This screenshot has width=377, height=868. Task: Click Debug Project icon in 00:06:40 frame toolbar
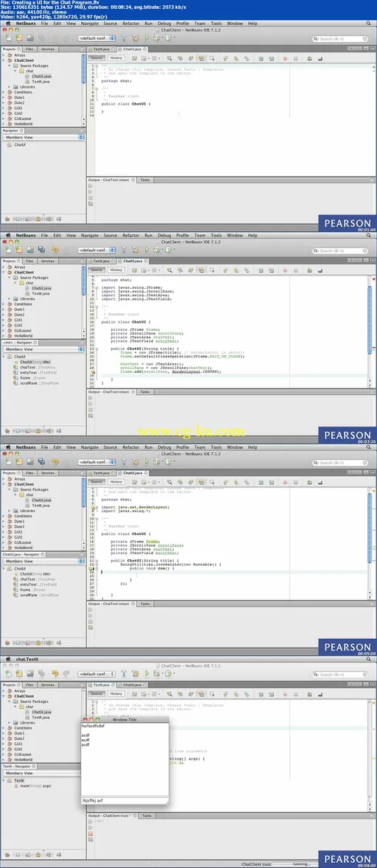[x=158, y=674]
